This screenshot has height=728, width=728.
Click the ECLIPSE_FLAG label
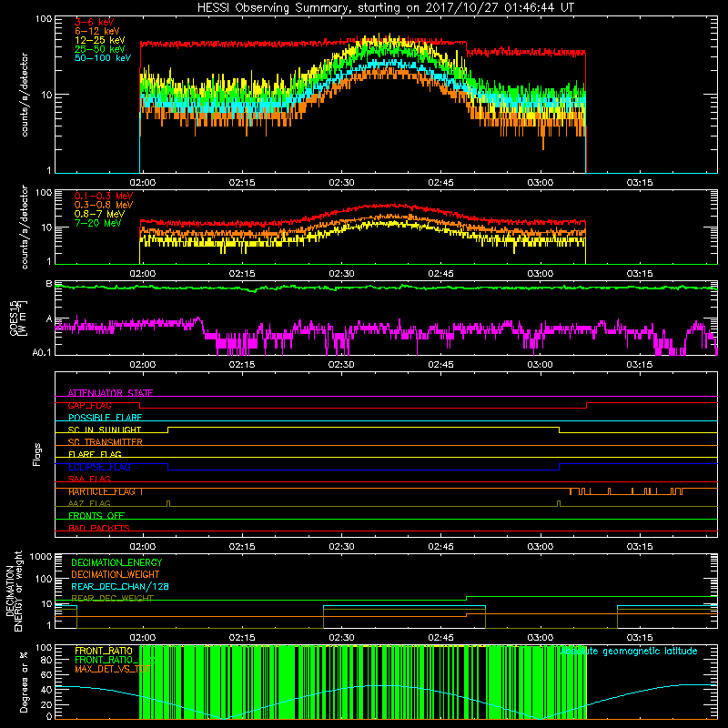coord(99,467)
